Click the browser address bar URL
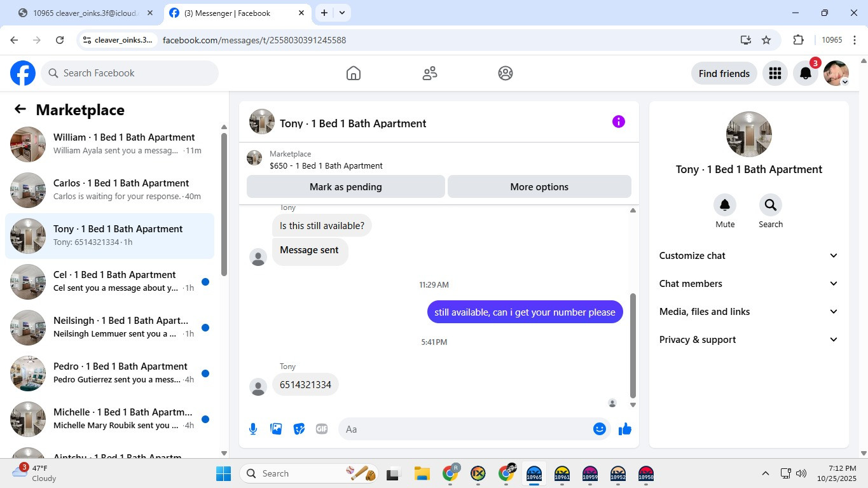 [254, 40]
